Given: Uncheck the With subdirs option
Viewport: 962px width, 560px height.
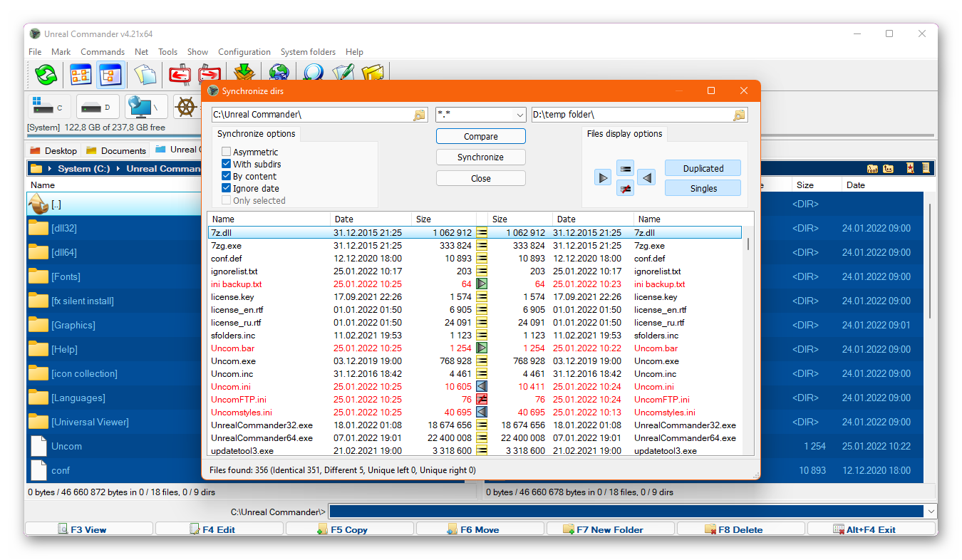Looking at the screenshot, I should click(227, 164).
